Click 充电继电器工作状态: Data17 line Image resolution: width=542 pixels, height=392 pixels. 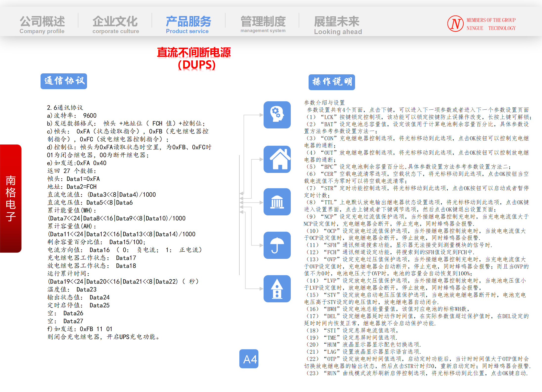[x=92, y=258]
